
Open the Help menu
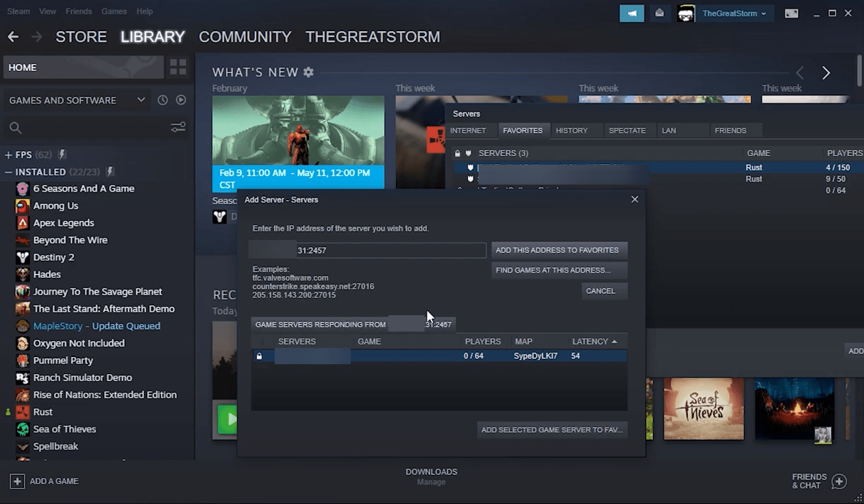(x=144, y=11)
